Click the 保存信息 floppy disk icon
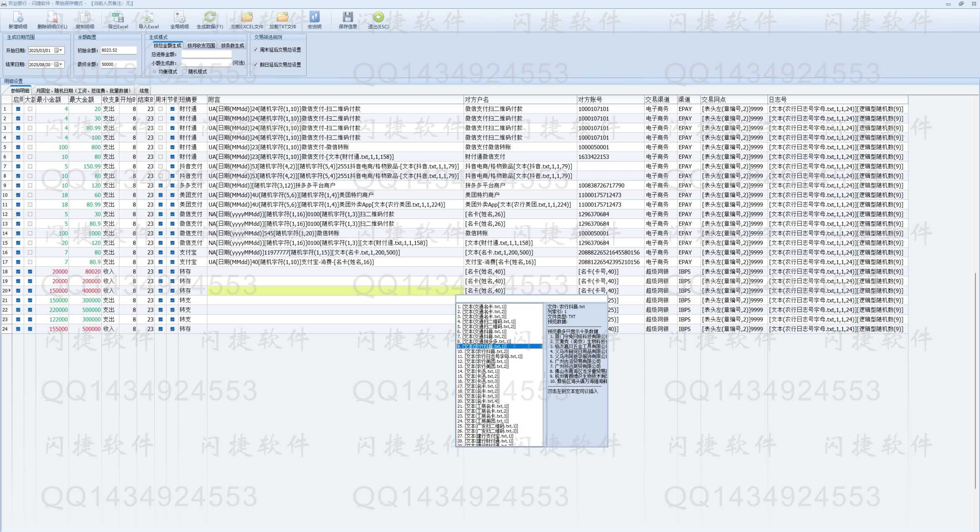This screenshot has height=532, width=980. (x=348, y=17)
